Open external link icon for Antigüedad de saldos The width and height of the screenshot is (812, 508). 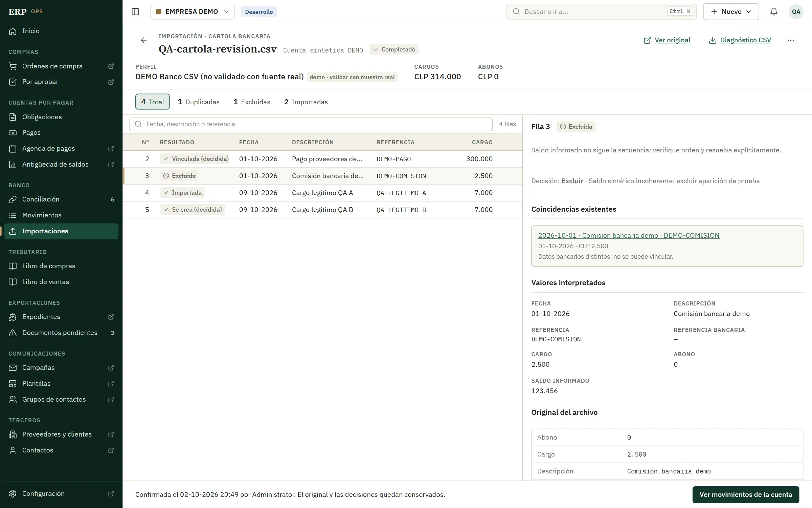pos(111,165)
